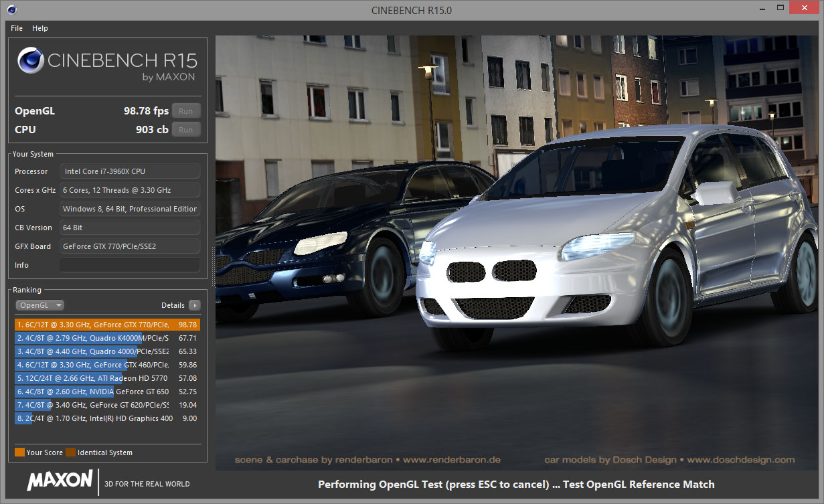Select ranking row 1 GeForce GTX 770
Screen dimensions: 824x504
click(107, 325)
